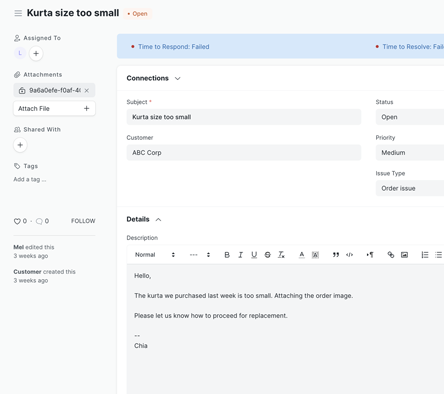The image size is (444, 394).
Task: Click the Shared With people icon
Action: tap(17, 130)
